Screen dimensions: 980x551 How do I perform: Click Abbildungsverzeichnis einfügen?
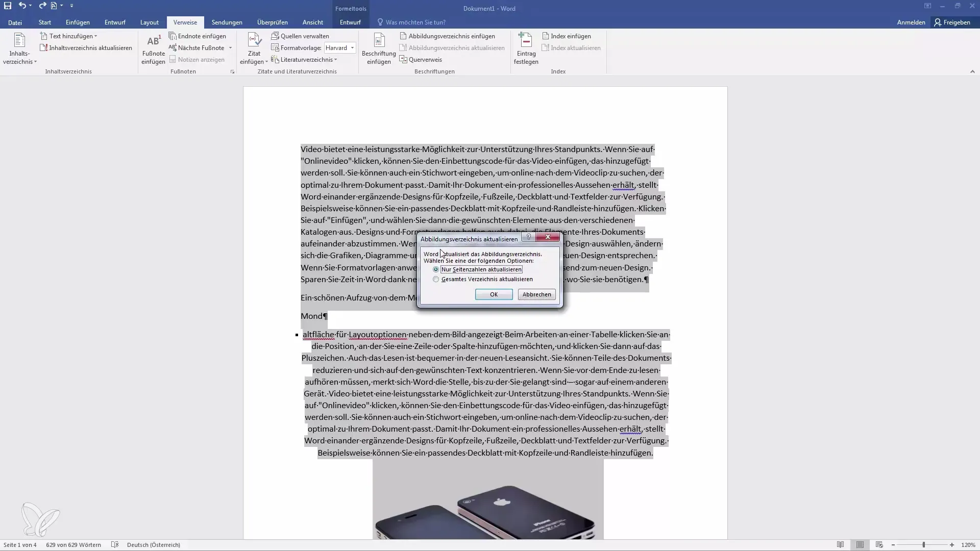point(447,36)
